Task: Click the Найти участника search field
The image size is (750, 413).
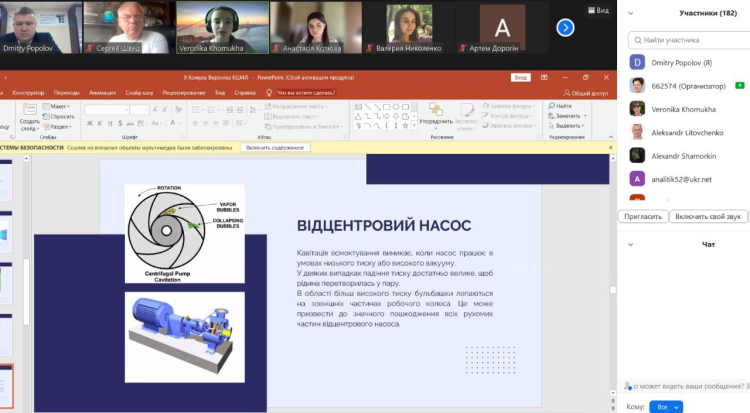Action: 690,38
